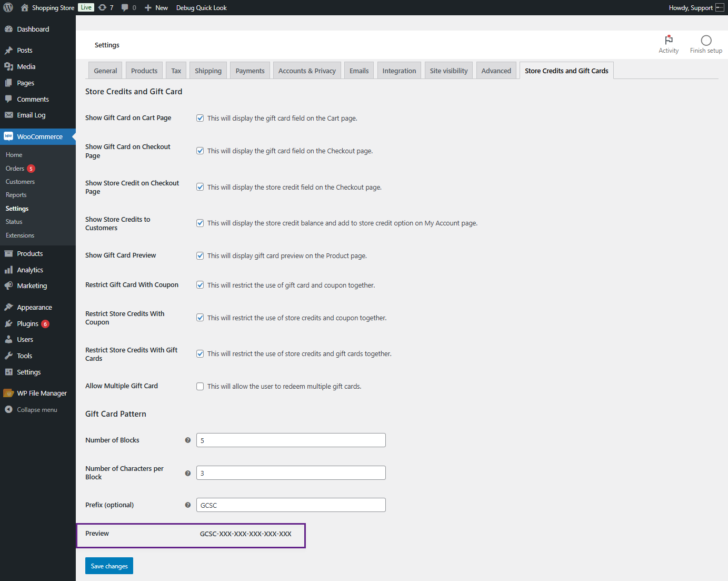Click the WooCommerce logo icon
The width and height of the screenshot is (728, 581).
click(8, 136)
